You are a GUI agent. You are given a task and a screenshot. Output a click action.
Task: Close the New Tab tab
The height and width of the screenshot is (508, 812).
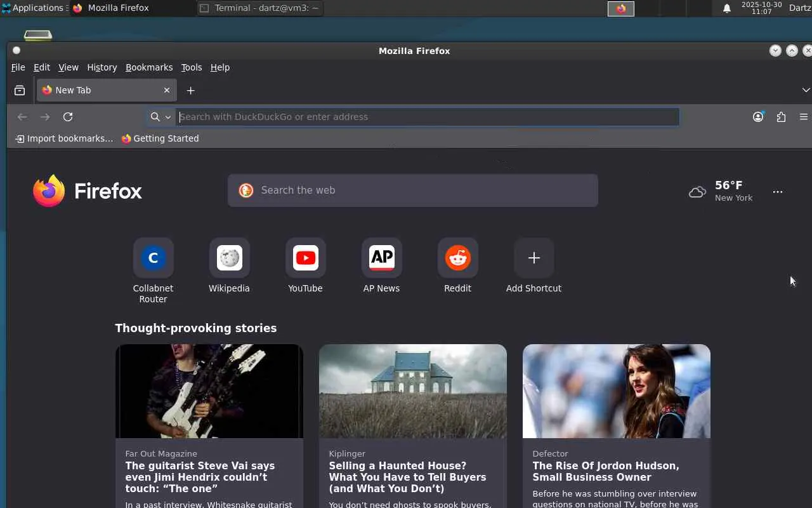tap(167, 90)
